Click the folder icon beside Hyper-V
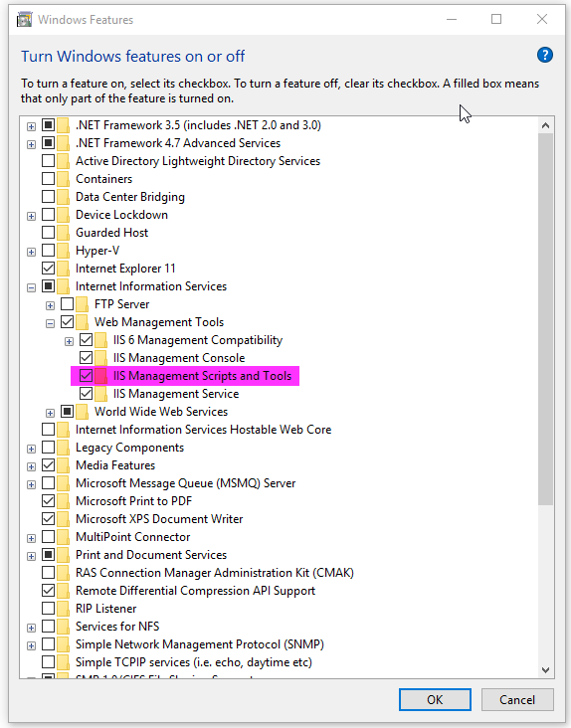The width and height of the screenshot is (571, 728). [63, 251]
